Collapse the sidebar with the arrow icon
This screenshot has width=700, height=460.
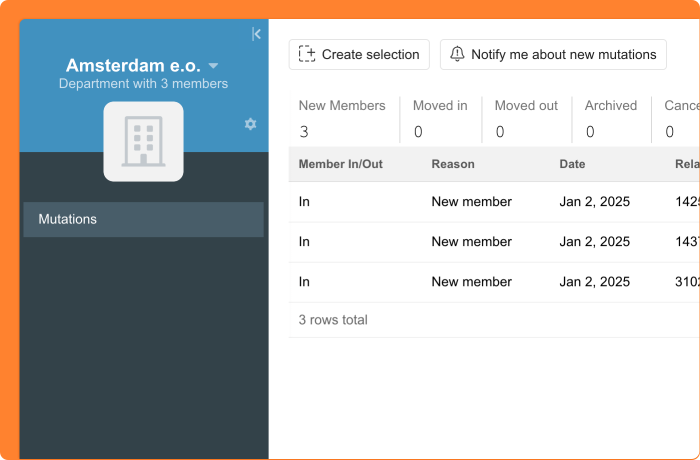coord(256,34)
